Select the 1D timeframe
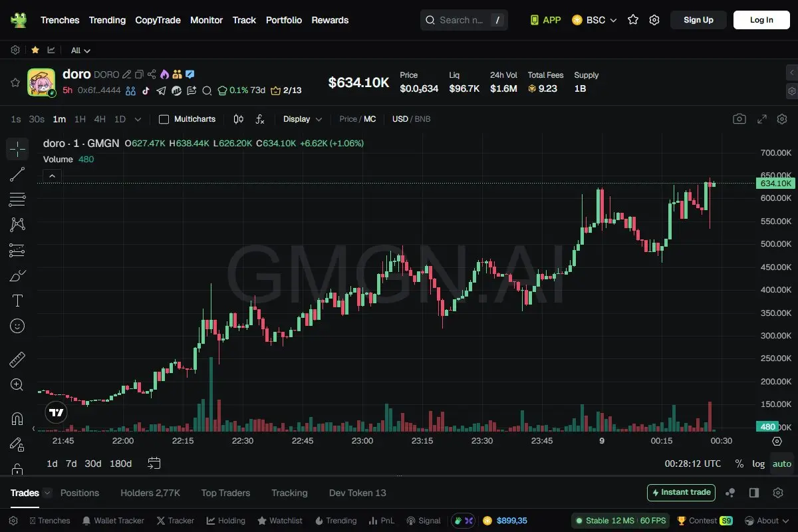798x532 pixels. tap(120, 119)
